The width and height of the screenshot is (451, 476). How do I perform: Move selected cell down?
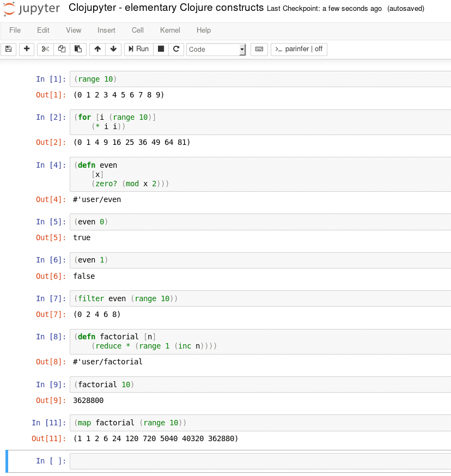point(113,49)
